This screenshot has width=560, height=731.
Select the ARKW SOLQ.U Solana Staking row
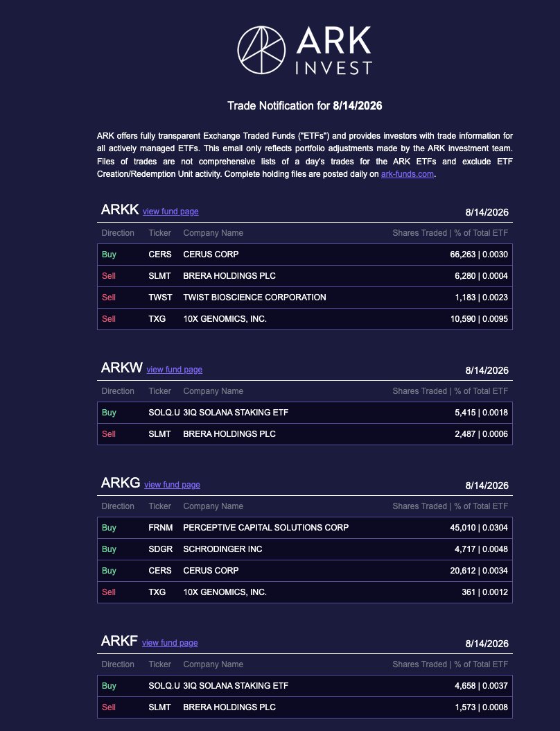[x=305, y=413]
